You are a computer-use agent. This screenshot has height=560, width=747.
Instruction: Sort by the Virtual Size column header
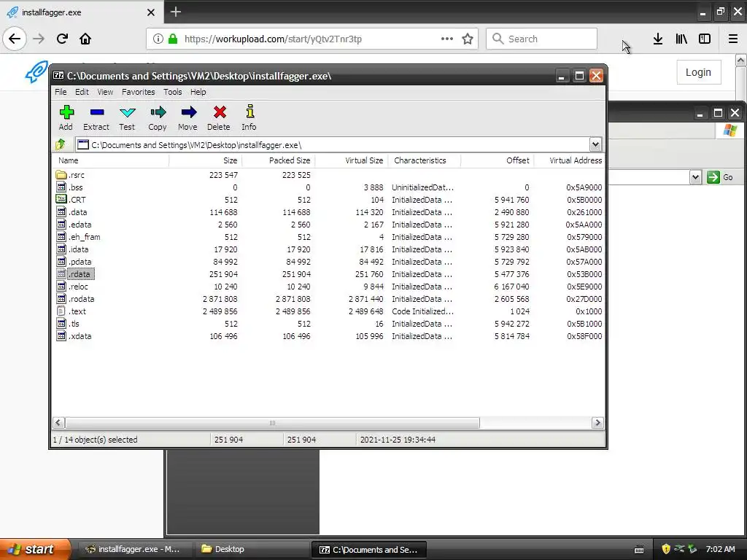coord(352,160)
